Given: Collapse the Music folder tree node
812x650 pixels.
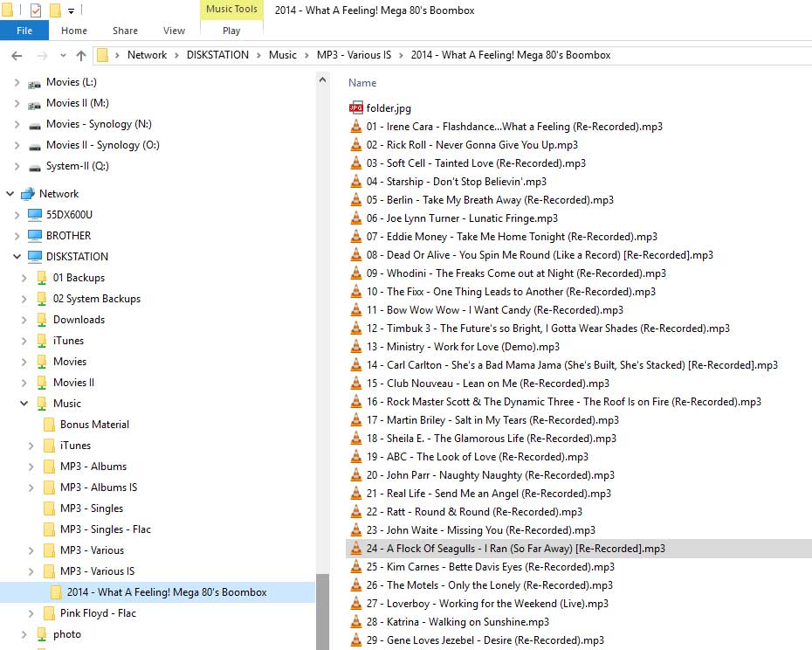Looking at the screenshot, I should point(24,404).
